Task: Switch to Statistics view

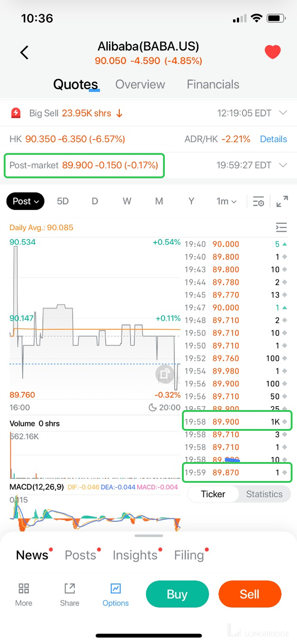Action: tap(264, 494)
